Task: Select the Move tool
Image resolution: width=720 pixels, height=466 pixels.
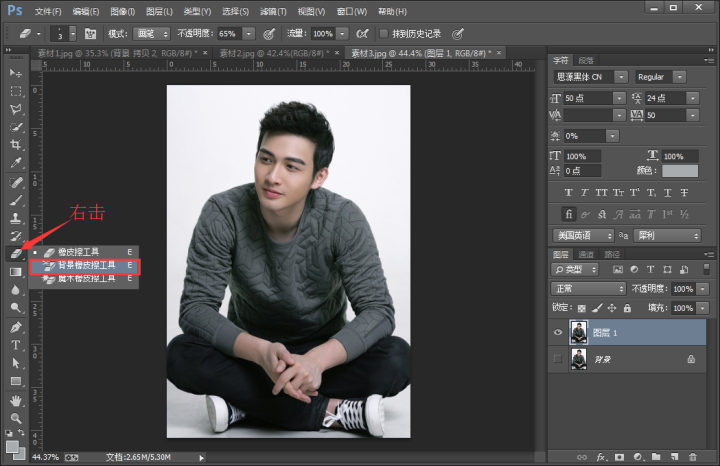Action: click(x=16, y=73)
